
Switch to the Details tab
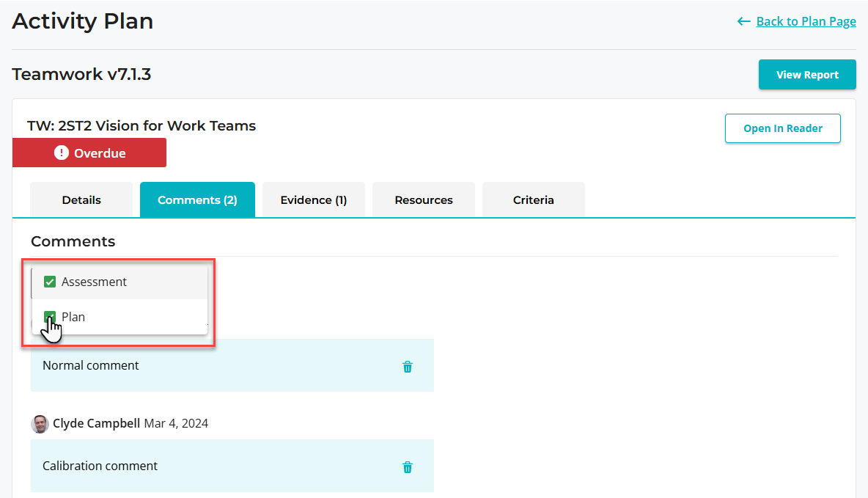click(81, 199)
